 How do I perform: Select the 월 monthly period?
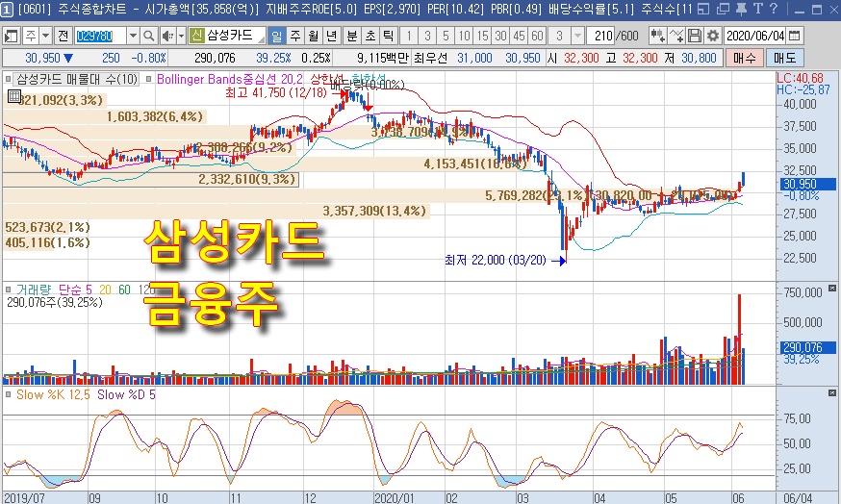[314, 36]
